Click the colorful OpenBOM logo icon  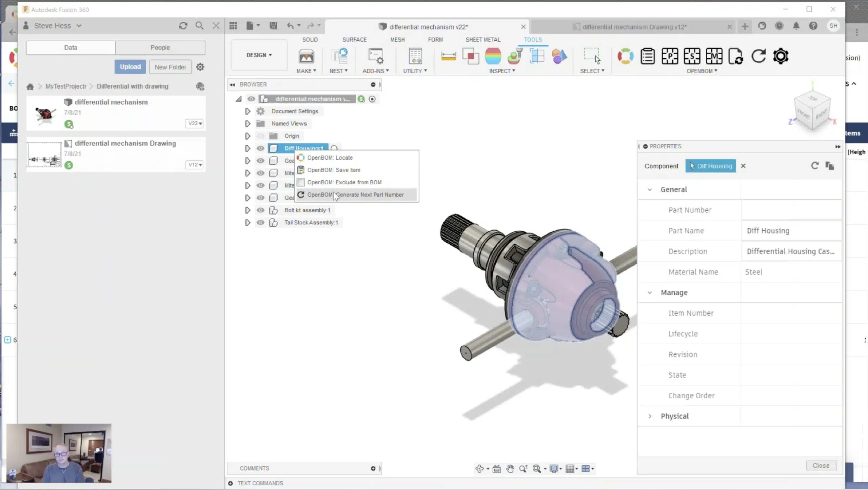[625, 56]
